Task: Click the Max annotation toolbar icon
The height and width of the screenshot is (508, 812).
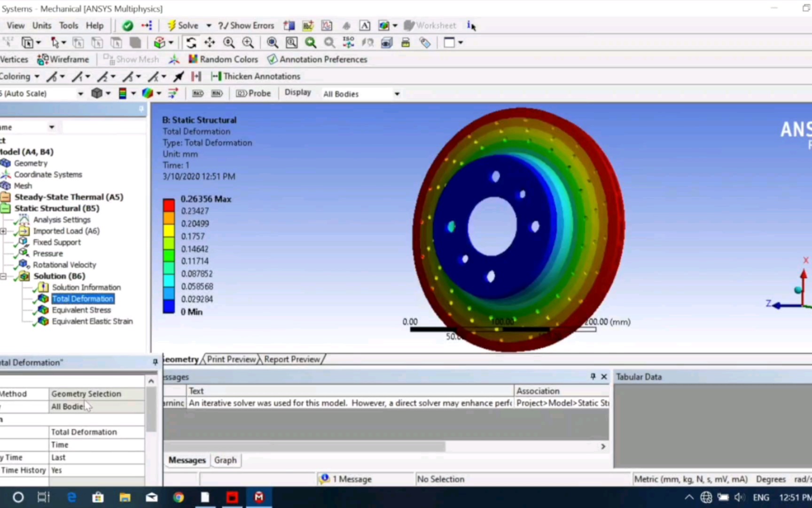Action: (197, 94)
